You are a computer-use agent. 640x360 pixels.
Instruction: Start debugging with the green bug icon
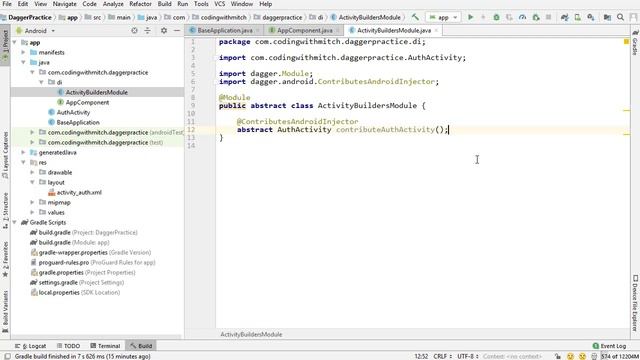(x=496, y=17)
